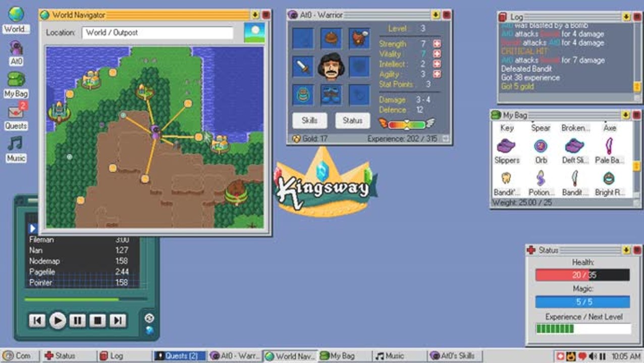Select the Bandit' tooth item in bag
644x363 pixels.
point(506,184)
